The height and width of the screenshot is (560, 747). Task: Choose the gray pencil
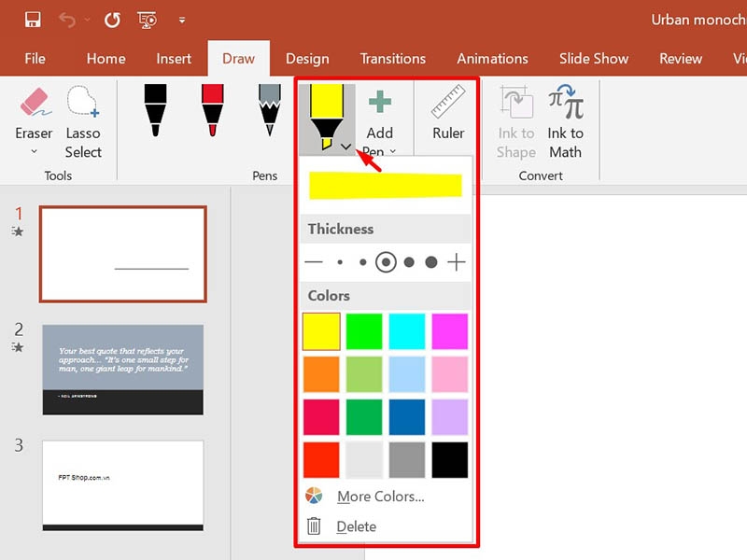270,110
